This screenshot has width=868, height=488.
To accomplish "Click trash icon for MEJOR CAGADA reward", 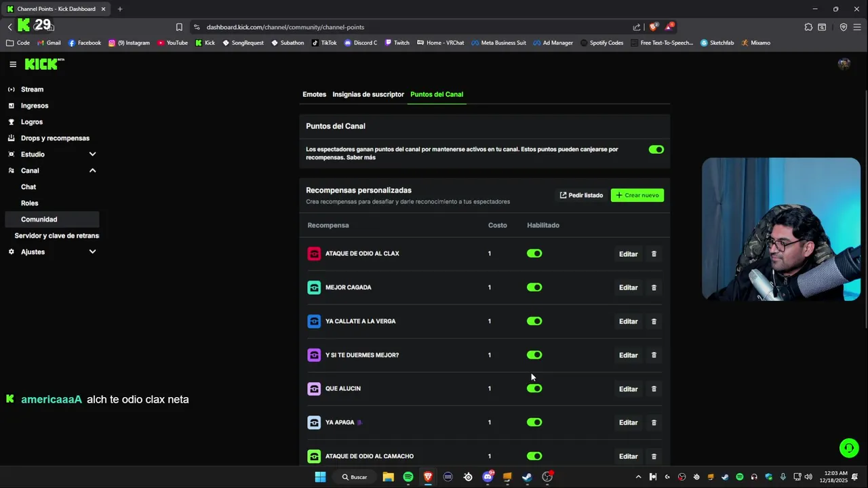I will 654,287.
